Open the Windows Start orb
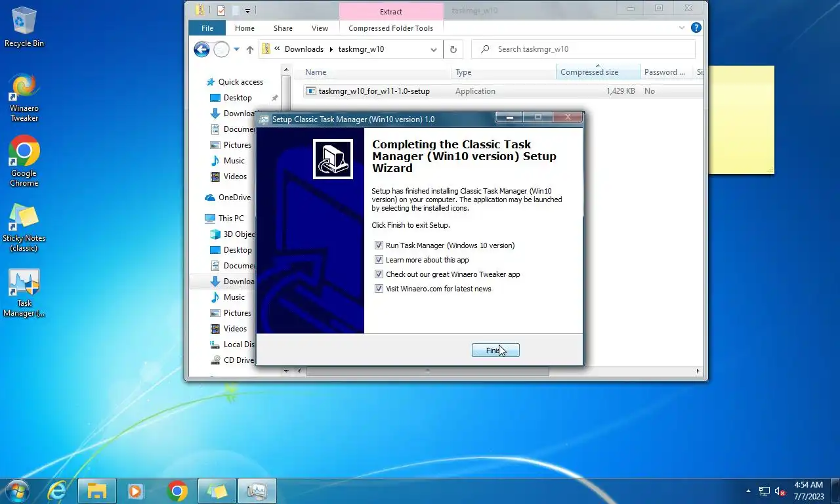This screenshot has width=840, height=504. 16,491
